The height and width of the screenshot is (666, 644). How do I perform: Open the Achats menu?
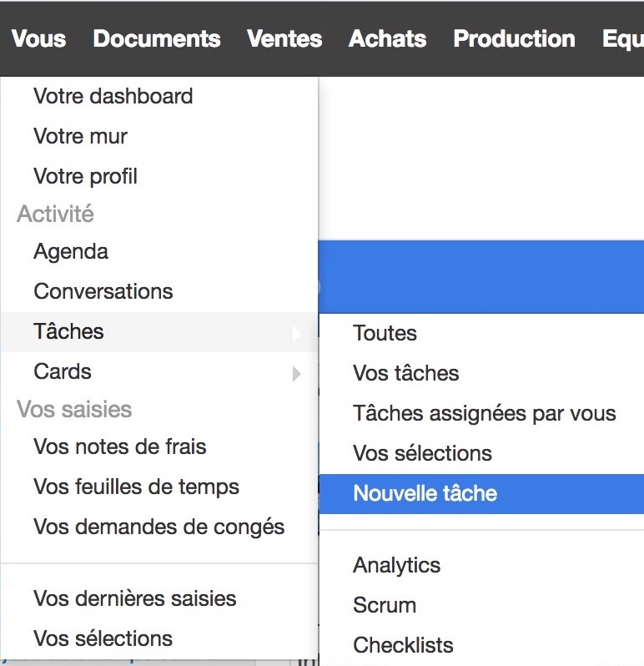[387, 38]
